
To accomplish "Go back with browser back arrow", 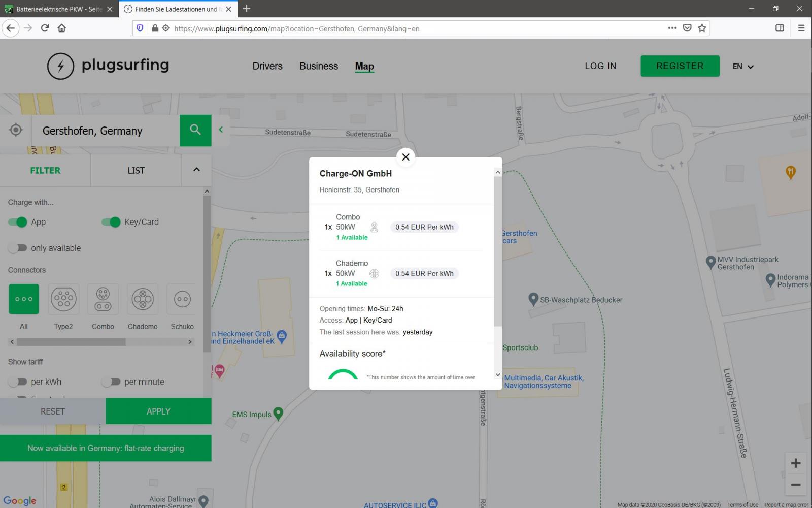I will point(11,28).
